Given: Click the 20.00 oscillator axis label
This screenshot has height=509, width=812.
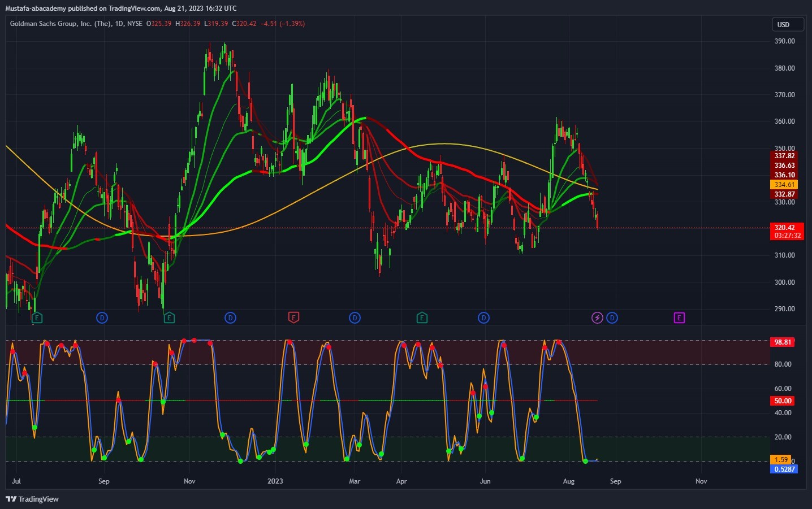Looking at the screenshot, I should point(783,437).
